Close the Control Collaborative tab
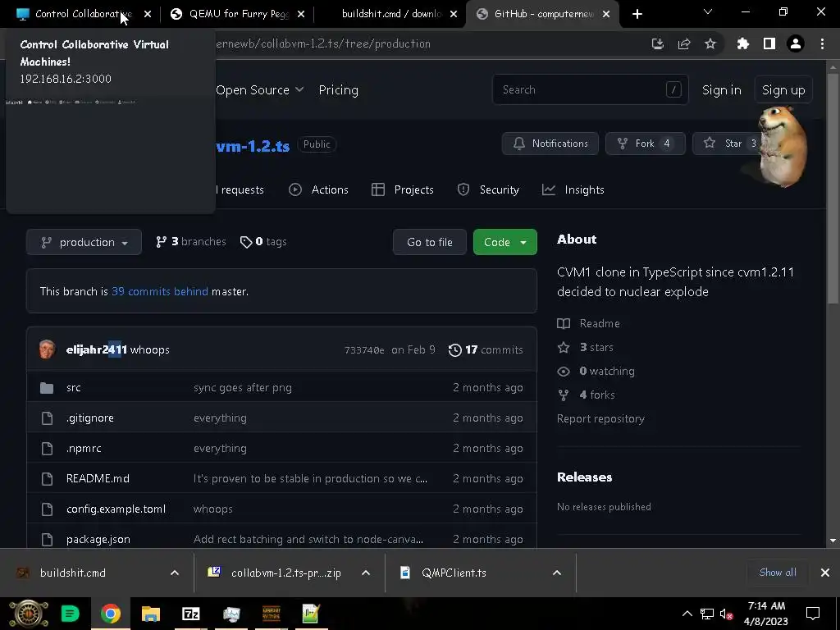 click(x=148, y=15)
